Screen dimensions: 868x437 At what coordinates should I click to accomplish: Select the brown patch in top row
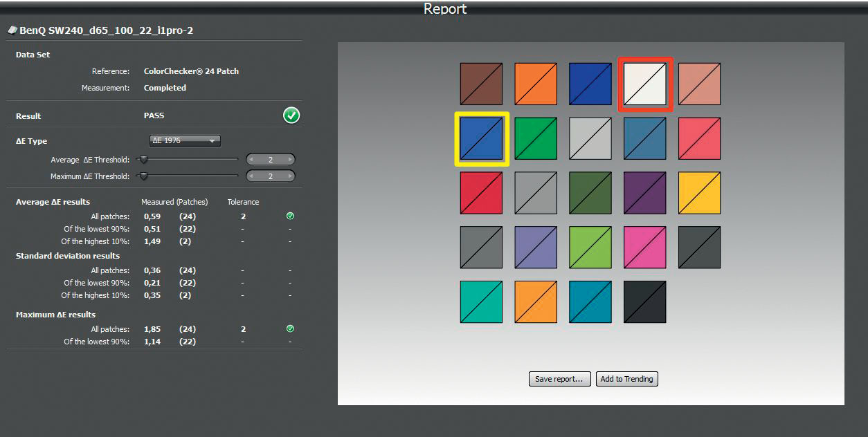482,84
